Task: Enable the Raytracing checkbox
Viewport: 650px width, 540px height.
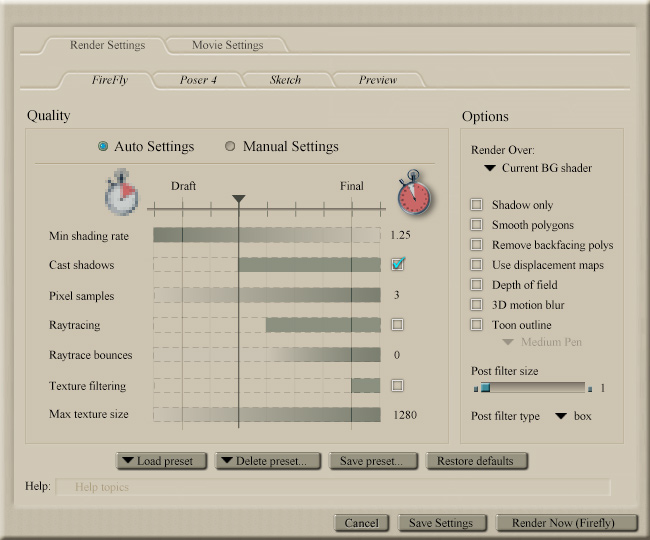Action: click(x=398, y=324)
